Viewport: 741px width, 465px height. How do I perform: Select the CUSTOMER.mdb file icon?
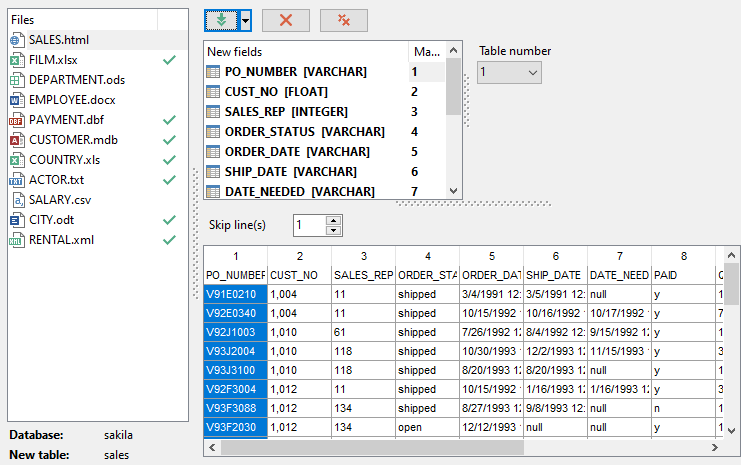click(x=16, y=140)
